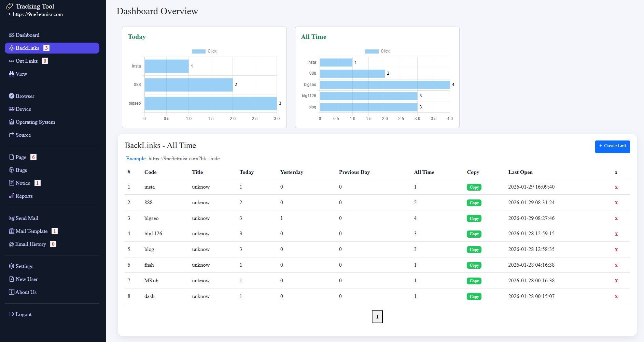Click the Send Mail envelope icon
The width and height of the screenshot is (644, 342).
(x=11, y=218)
